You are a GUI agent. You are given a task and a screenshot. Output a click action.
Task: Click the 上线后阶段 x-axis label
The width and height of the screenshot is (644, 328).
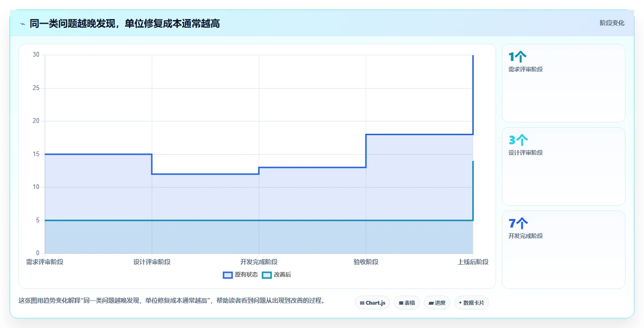[x=473, y=262]
